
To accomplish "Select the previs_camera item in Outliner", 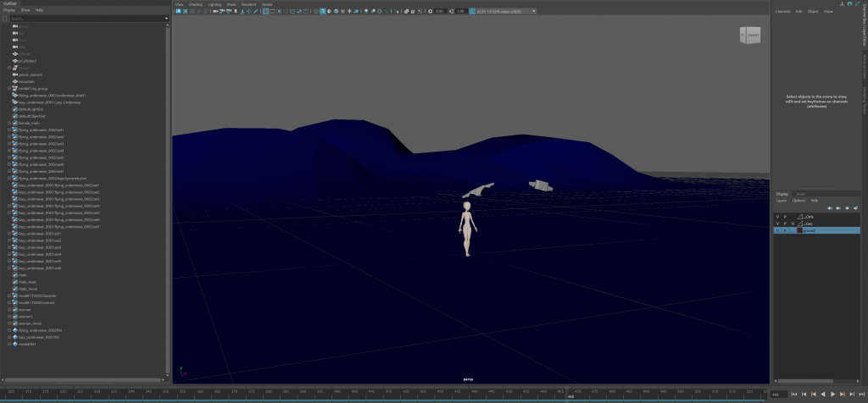I will tap(30, 75).
